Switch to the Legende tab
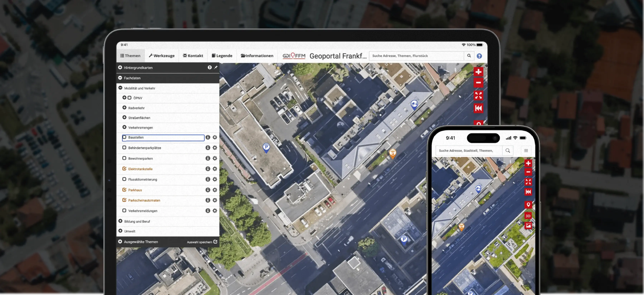 pyautogui.click(x=222, y=56)
